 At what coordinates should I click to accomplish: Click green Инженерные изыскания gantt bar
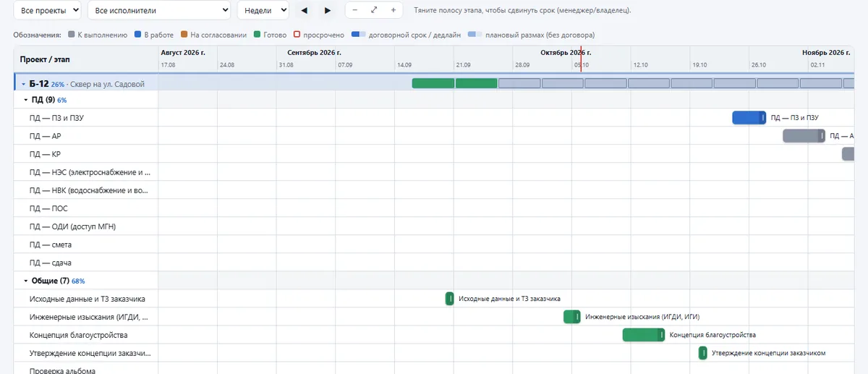pyautogui.click(x=572, y=316)
